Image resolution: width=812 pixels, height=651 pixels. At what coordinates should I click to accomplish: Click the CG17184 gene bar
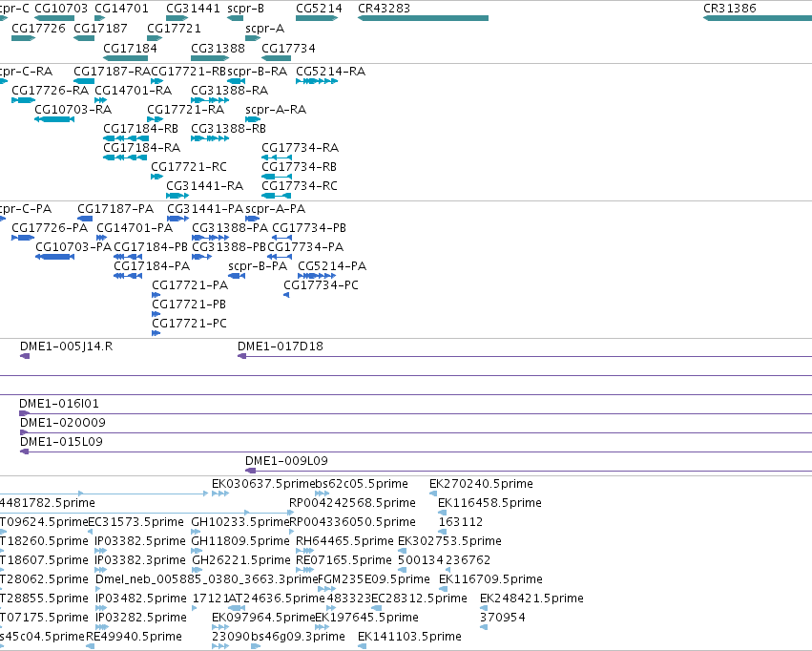pos(126,58)
